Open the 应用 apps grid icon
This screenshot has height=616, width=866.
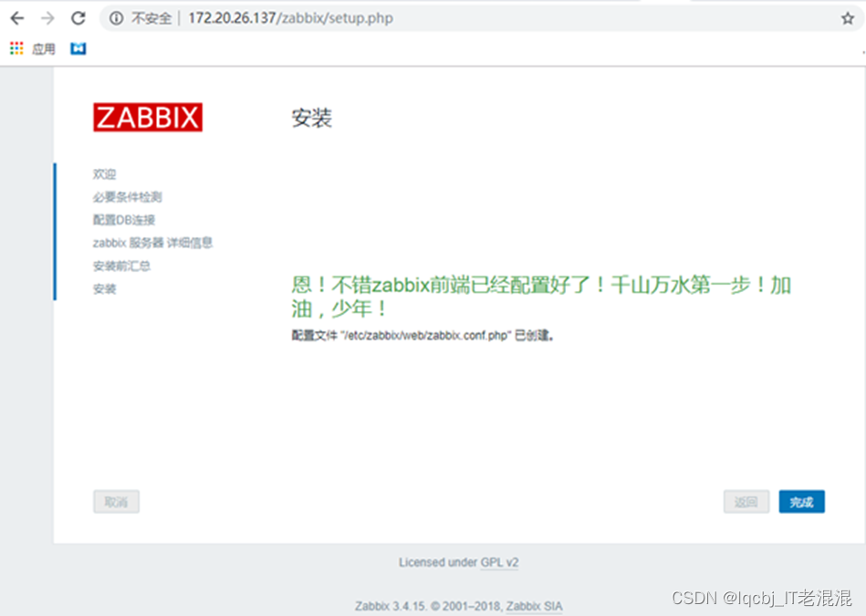[x=16, y=48]
